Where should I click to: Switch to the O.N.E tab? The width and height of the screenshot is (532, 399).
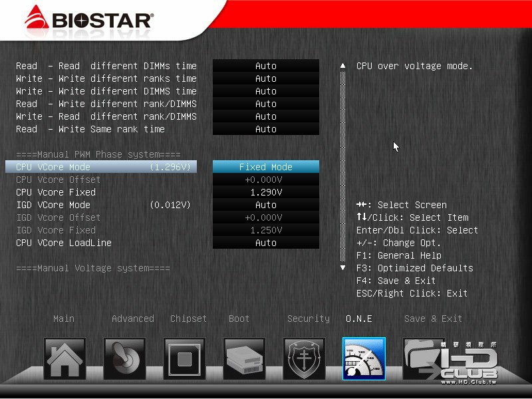359,319
